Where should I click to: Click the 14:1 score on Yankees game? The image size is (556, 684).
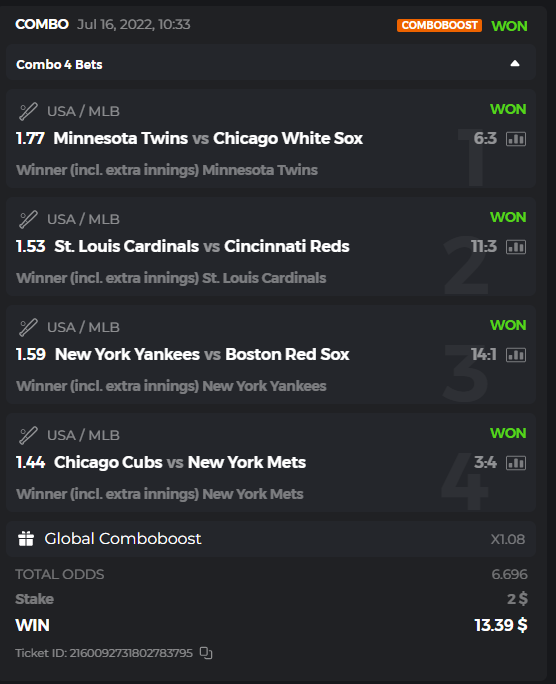click(x=484, y=355)
